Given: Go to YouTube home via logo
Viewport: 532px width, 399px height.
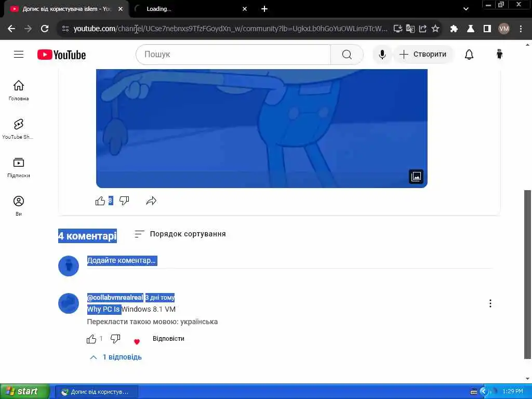Looking at the screenshot, I should pos(61,55).
